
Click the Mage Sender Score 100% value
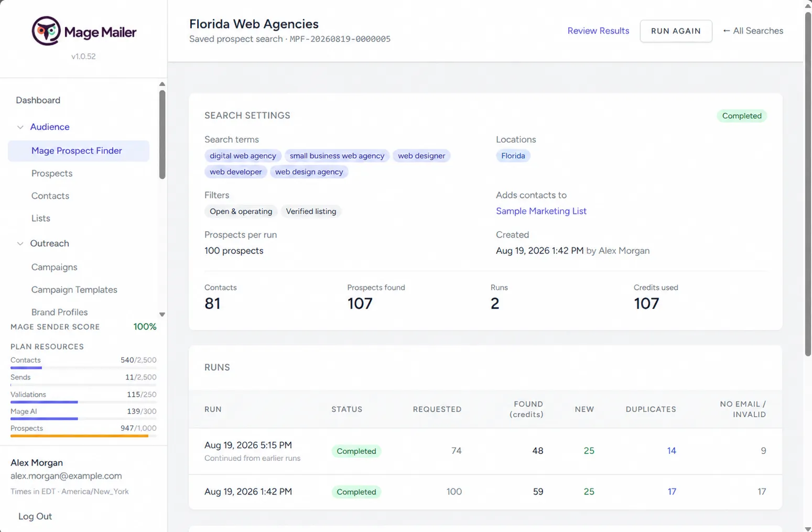[x=145, y=327]
